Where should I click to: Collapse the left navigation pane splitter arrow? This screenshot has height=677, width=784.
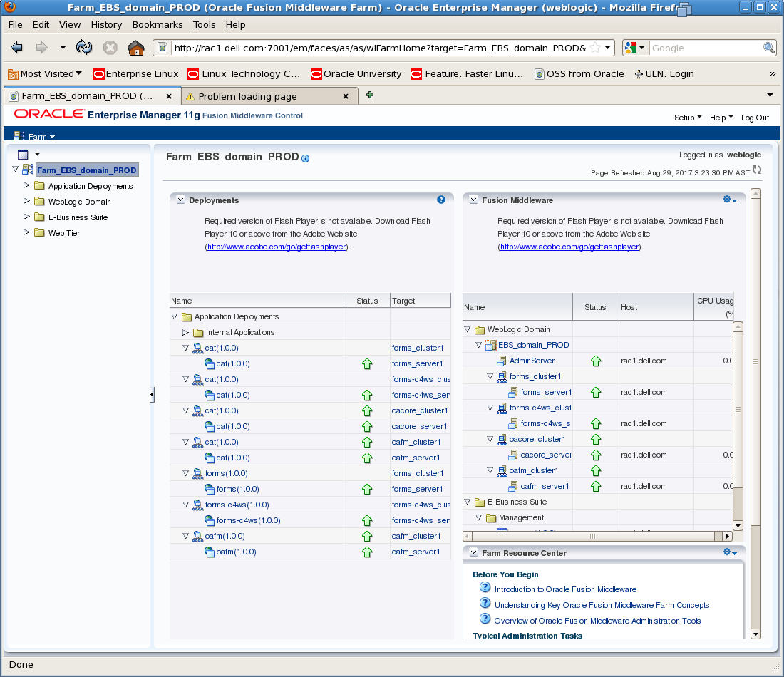152,395
